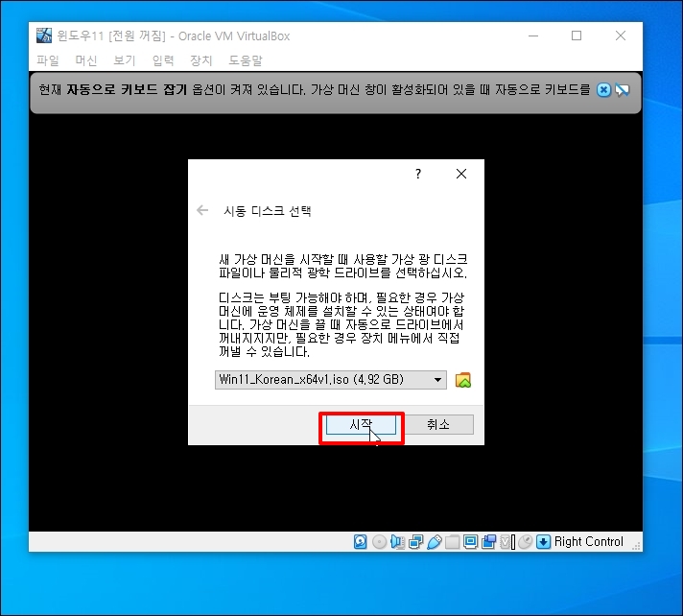Click the help question mark in dialog
The image size is (683, 616).
pos(418,174)
